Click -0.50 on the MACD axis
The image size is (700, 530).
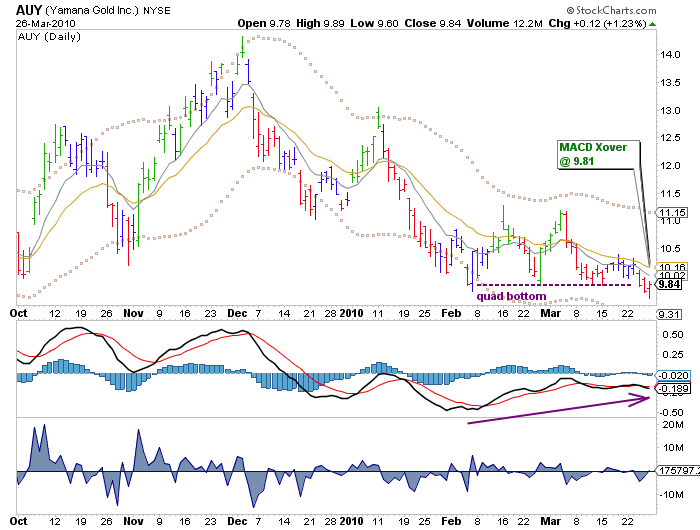click(x=671, y=413)
